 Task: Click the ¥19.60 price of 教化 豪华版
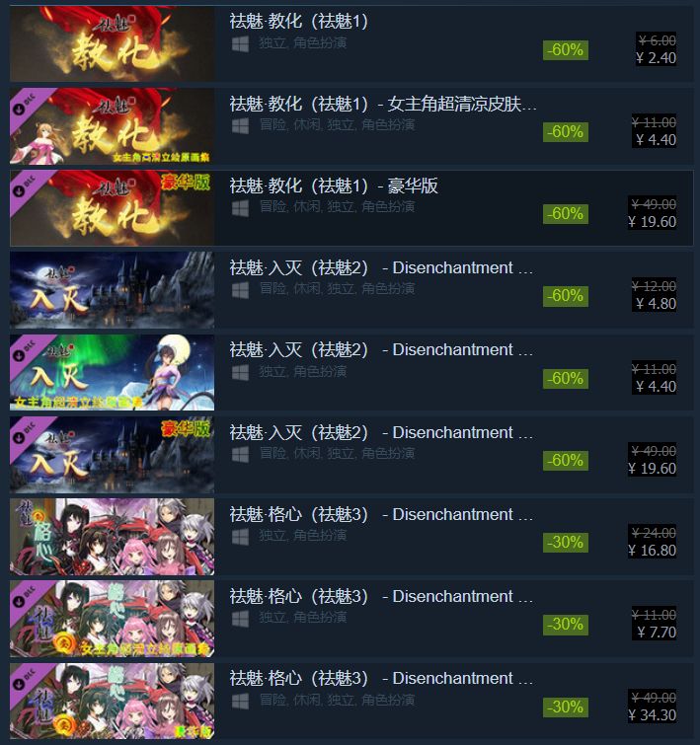point(652,222)
